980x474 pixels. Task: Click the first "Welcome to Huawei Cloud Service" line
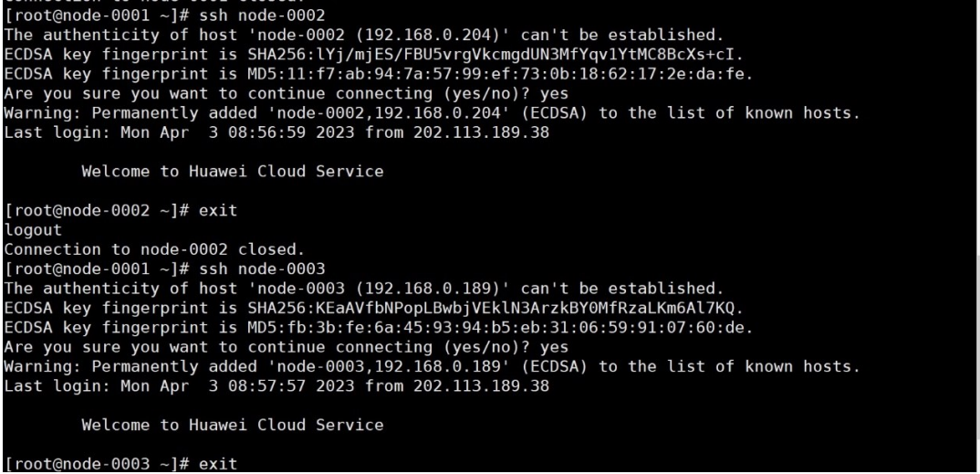[x=232, y=172]
